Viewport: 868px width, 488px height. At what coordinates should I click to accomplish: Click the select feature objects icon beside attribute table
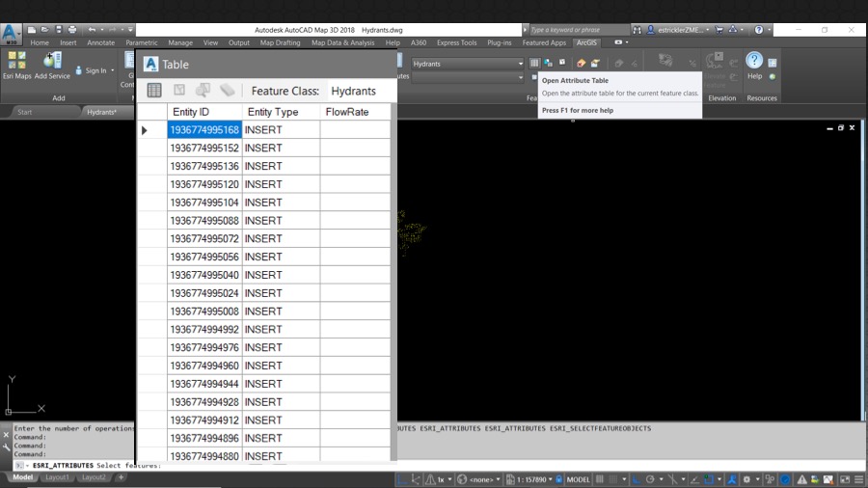[548, 63]
